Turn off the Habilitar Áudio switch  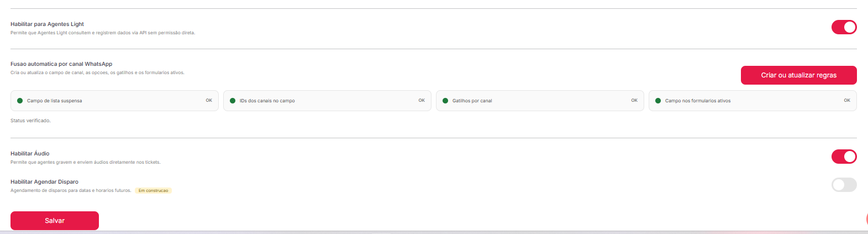point(844,157)
